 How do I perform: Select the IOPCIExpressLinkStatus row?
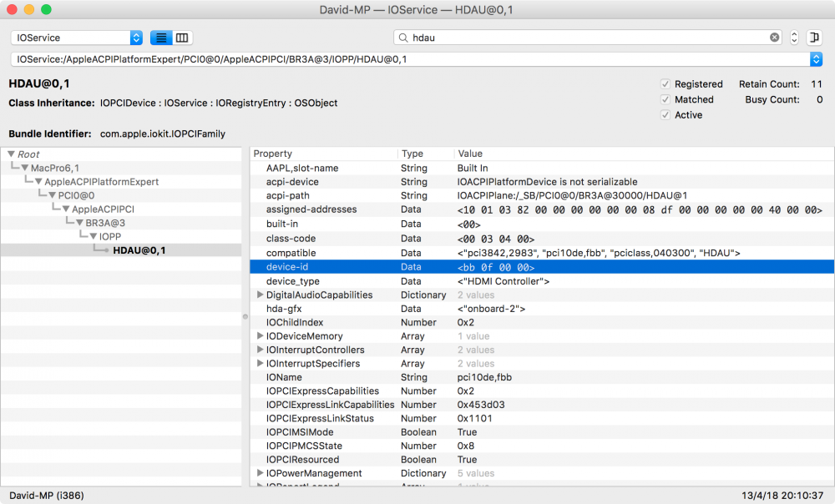tap(542, 418)
